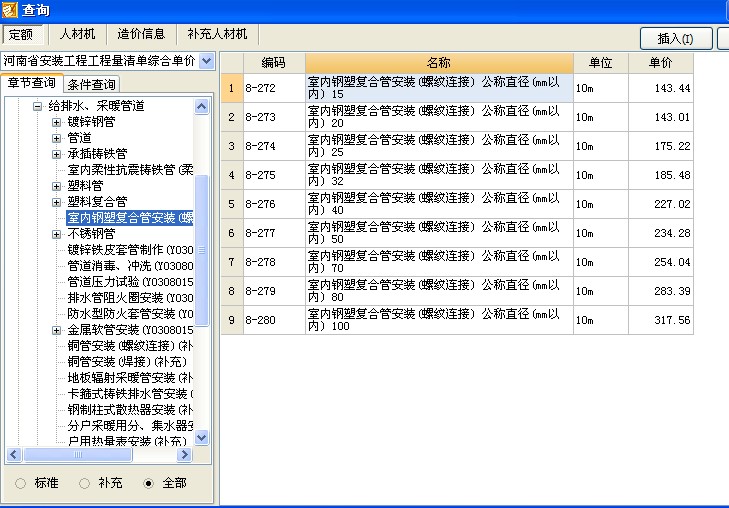This screenshot has width=729, height=508.
Task: Switch to the 人材机 tab
Action: click(77, 34)
